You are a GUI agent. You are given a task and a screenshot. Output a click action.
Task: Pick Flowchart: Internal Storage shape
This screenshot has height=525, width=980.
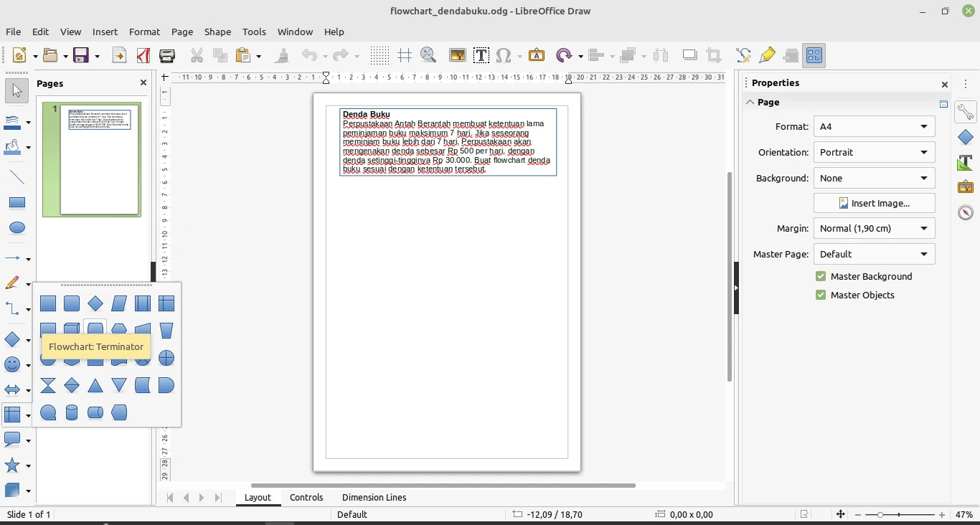coord(166,303)
